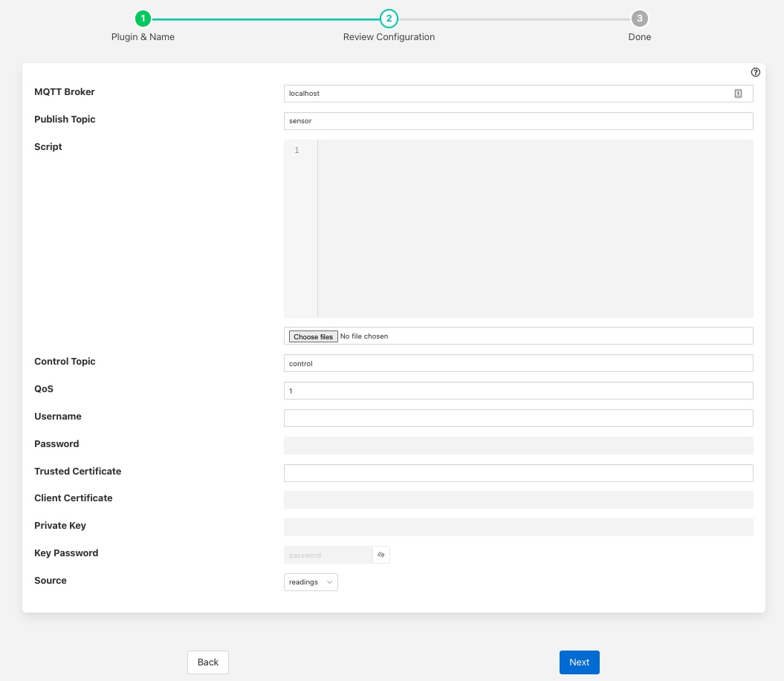Open the help icon at the top right
Image resolution: width=784 pixels, height=681 pixels.
756,72
